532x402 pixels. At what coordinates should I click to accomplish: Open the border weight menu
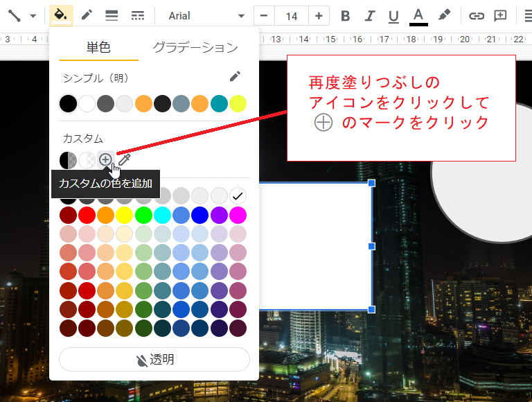112,16
